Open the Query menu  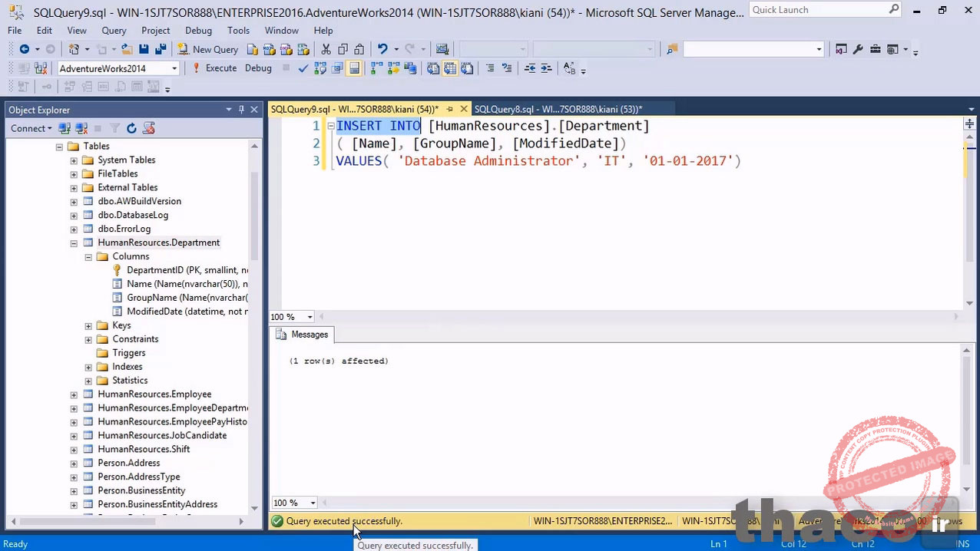[114, 31]
